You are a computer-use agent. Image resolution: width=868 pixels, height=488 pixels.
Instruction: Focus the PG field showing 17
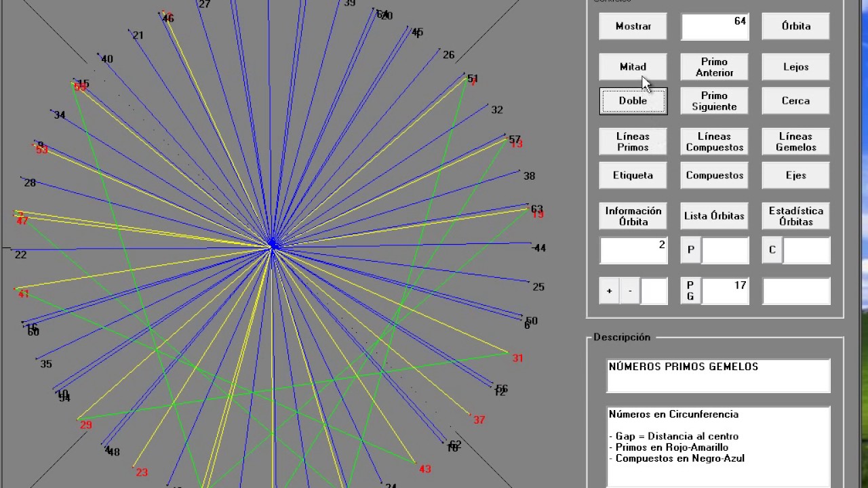(x=725, y=291)
